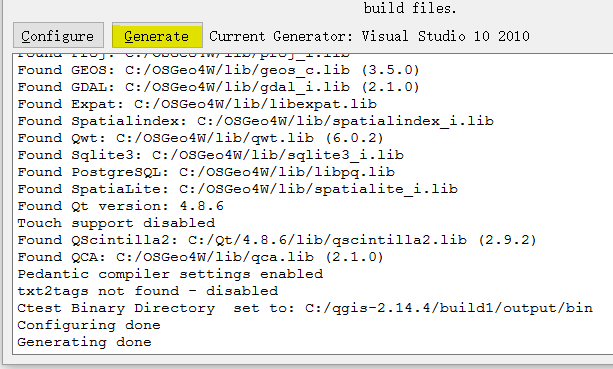Click the Found Sqlite3 output line
Image resolution: width=613 pixels, height=369 pixels.
[210, 155]
